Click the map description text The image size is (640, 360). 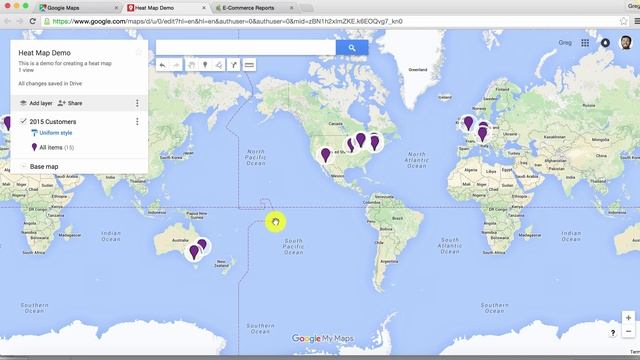pyautogui.click(x=65, y=63)
